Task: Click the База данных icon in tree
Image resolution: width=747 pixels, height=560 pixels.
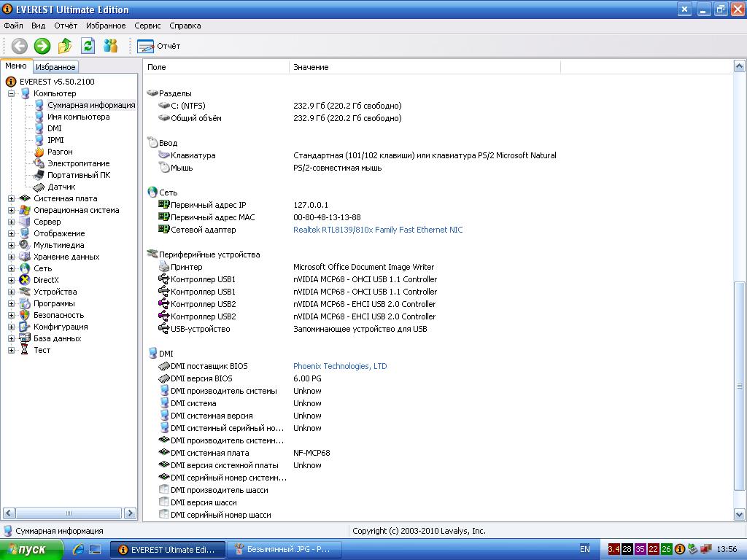Action: (x=25, y=338)
